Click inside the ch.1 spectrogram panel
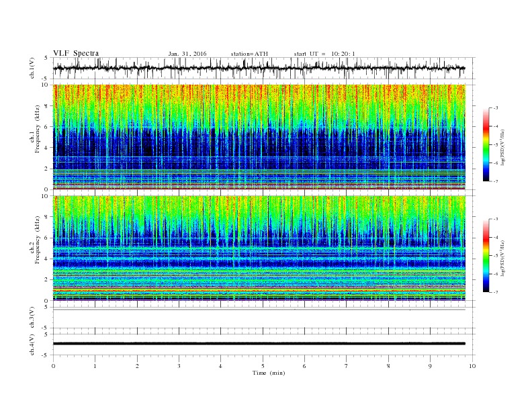Image resolution: width=532 pixels, height=411 pixels. pyautogui.click(x=259, y=137)
